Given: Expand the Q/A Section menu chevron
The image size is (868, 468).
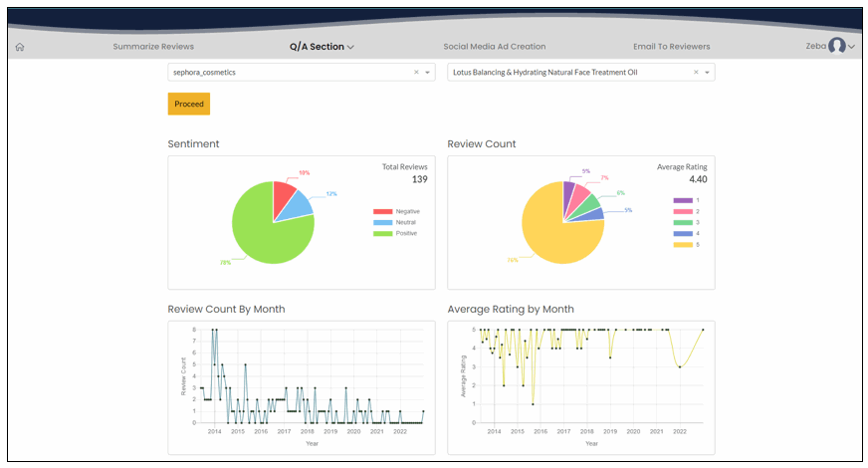Looking at the screenshot, I should coord(350,47).
